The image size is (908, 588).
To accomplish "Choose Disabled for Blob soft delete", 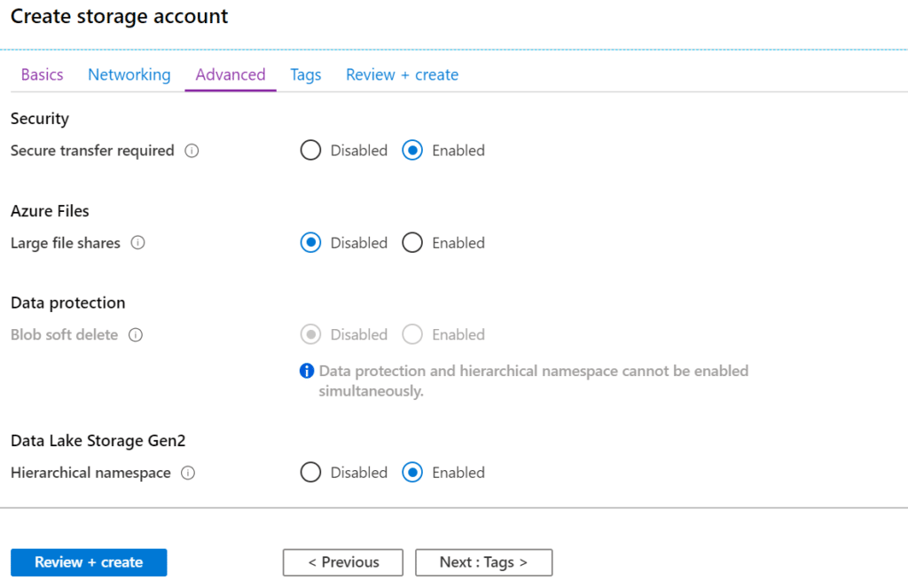I will click(x=310, y=334).
